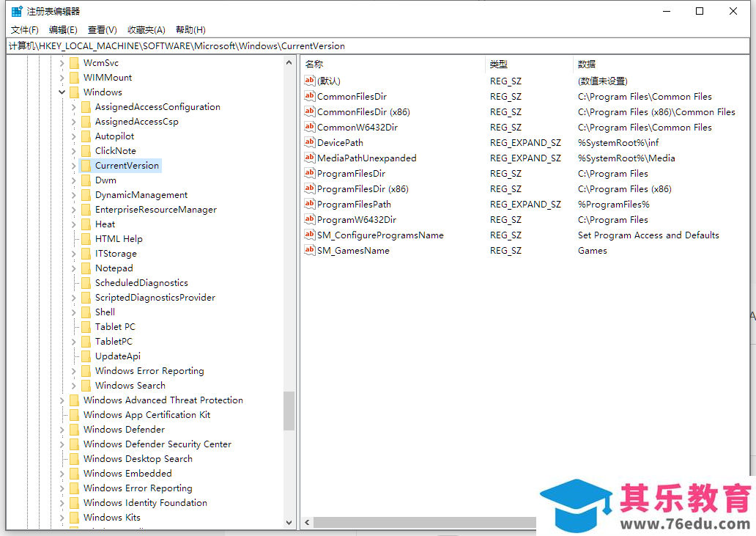Viewport: 756px width, 536px height.
Task: Collapse the Windows key in the tree
Action: (62, 92)
